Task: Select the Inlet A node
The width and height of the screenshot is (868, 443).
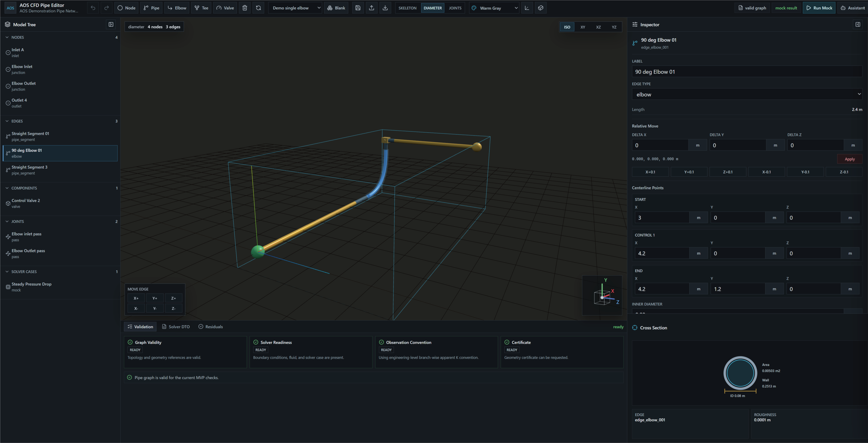Action: point(60,52)
